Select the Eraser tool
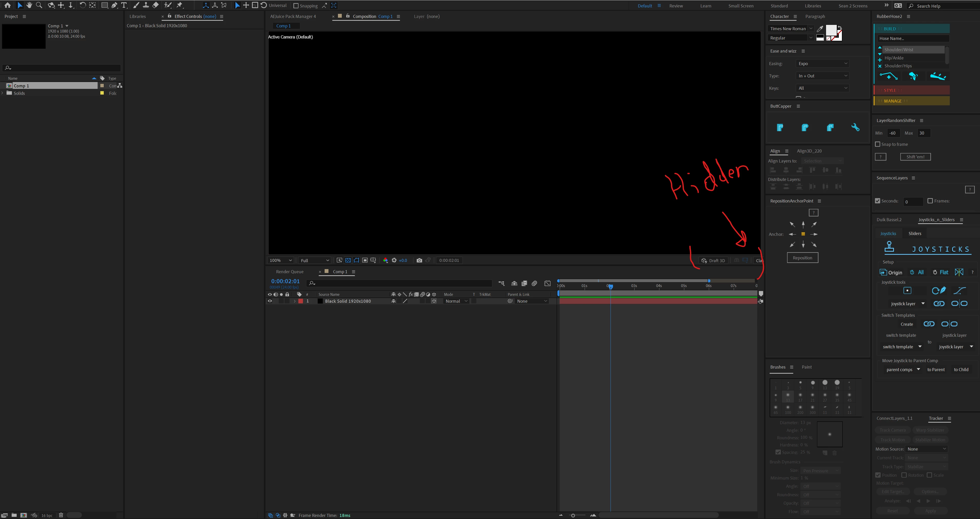 pos(155,5)
